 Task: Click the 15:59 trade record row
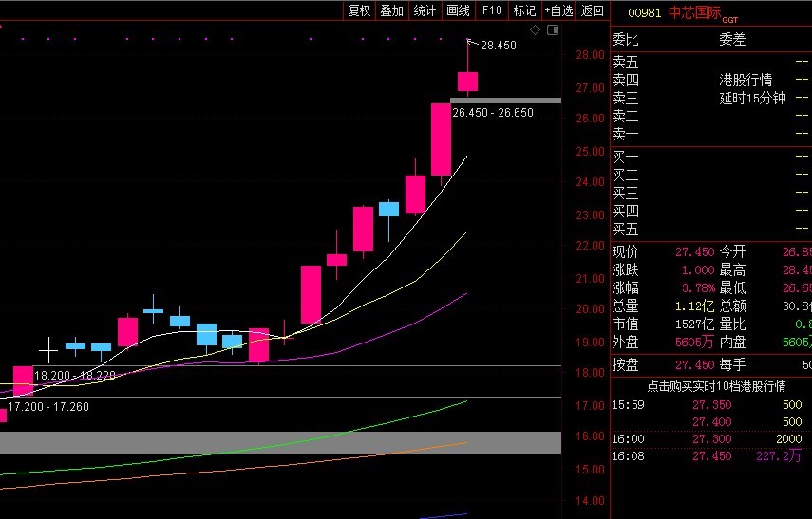pyautogui.click(x=711, y=404)
